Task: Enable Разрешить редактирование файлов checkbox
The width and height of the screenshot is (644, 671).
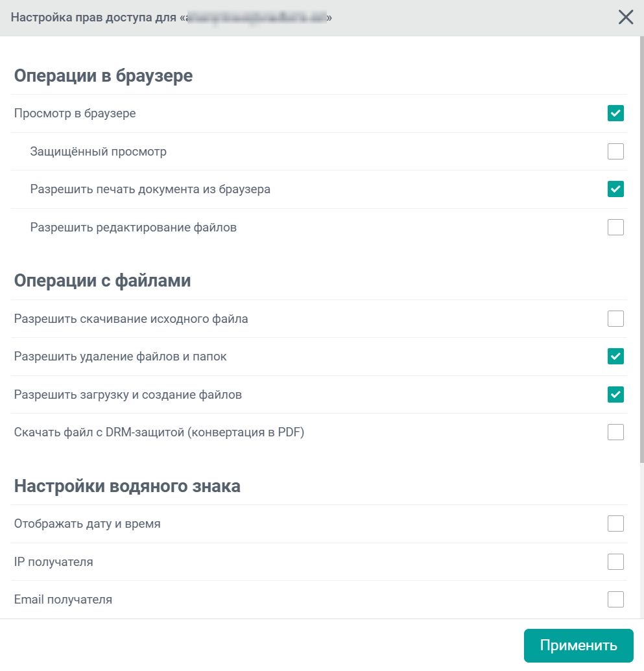Action: 615,228
